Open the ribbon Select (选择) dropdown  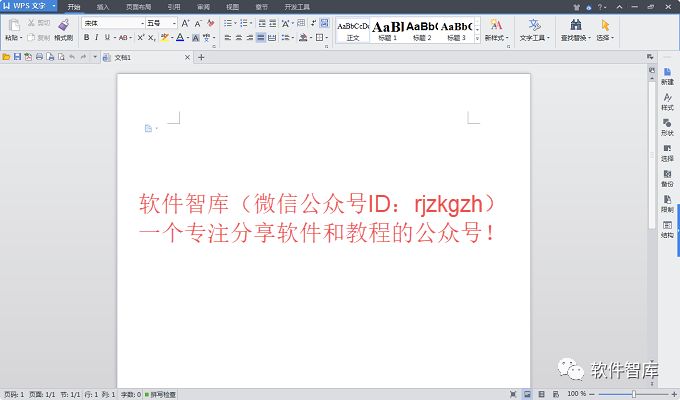click(605, 30)
